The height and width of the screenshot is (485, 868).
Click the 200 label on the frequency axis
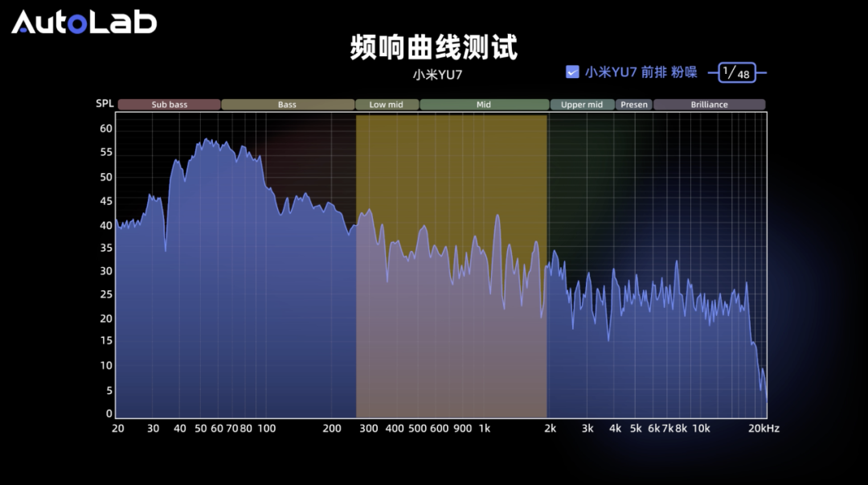pyautogui.click(x=332, y=429)
